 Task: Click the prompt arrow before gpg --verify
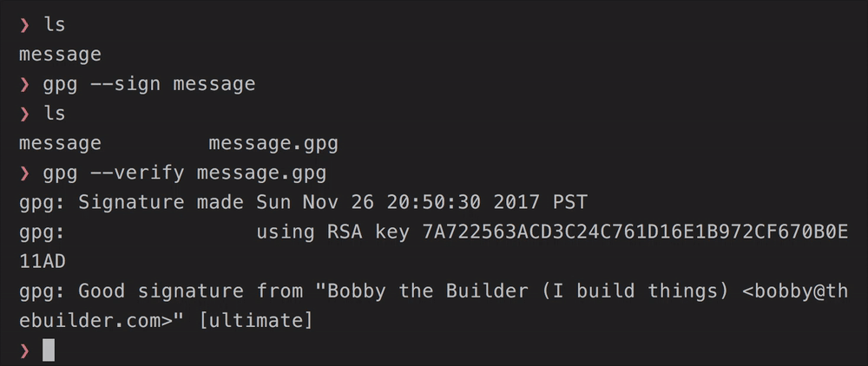pos(24,173)
